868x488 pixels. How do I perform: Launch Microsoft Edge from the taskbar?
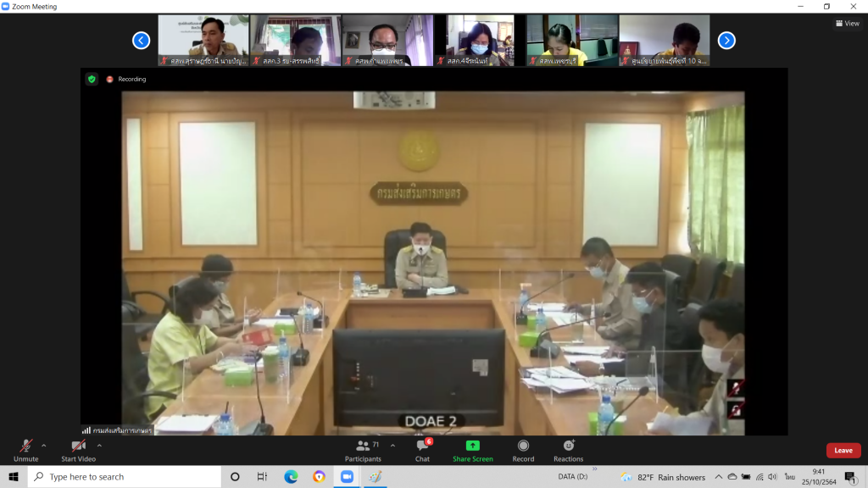[x=291, y=477]
